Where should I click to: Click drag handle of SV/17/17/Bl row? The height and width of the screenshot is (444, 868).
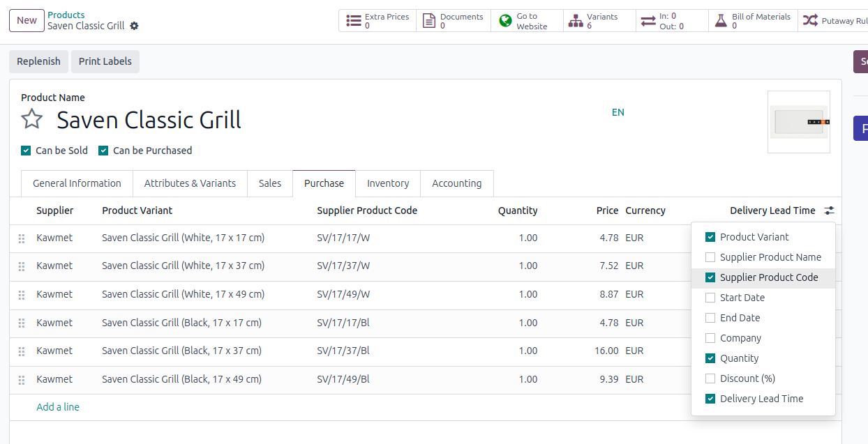pos(22,323)
